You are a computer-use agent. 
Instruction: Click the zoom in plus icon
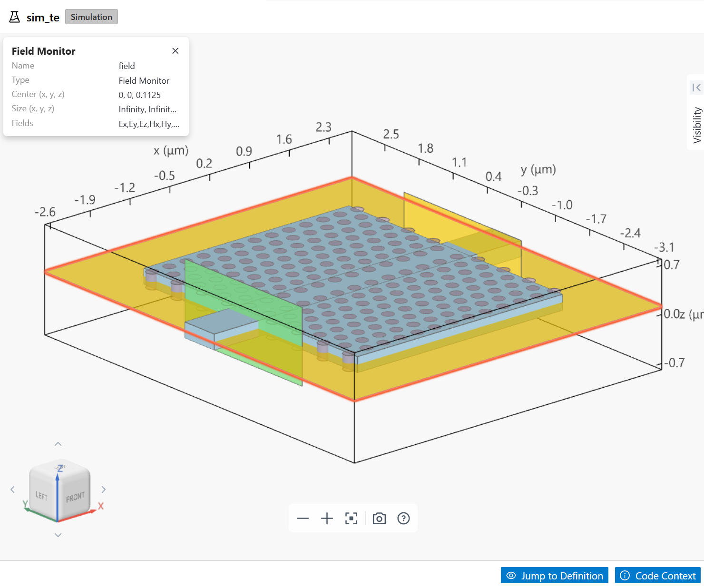click(x=327, y=519)
